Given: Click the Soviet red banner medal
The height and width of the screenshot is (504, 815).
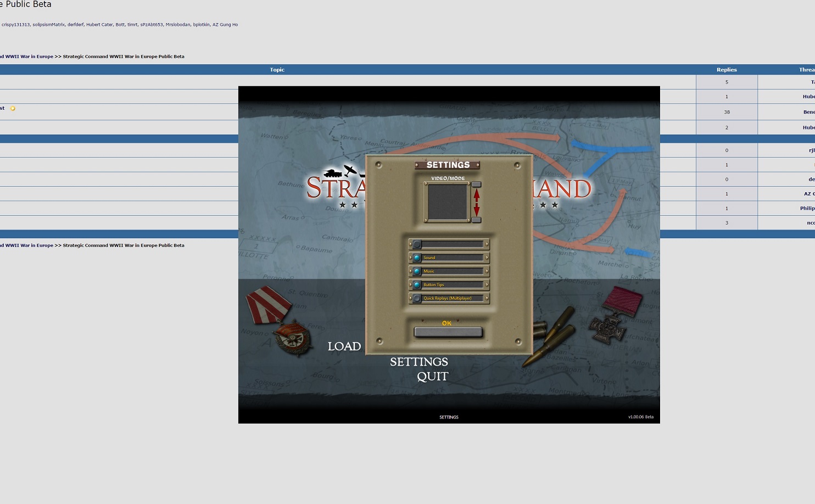Looking at the screenshot, I should [280, 322].
